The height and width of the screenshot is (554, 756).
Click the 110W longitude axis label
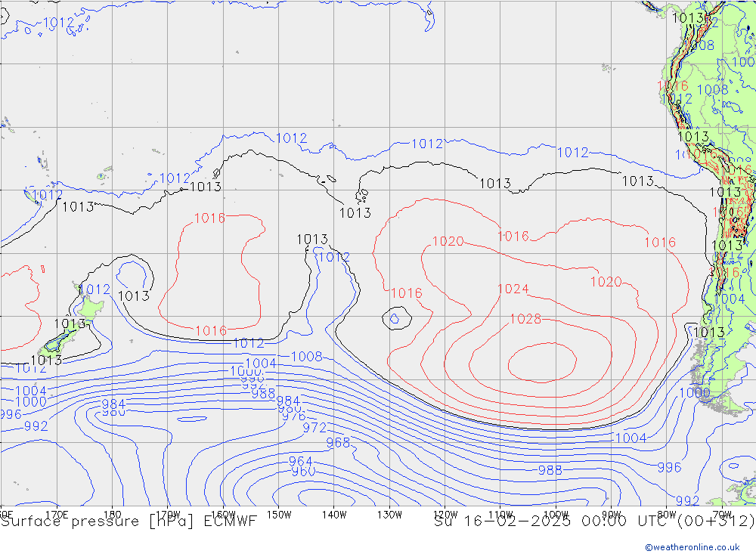click(x=500, y=515)
